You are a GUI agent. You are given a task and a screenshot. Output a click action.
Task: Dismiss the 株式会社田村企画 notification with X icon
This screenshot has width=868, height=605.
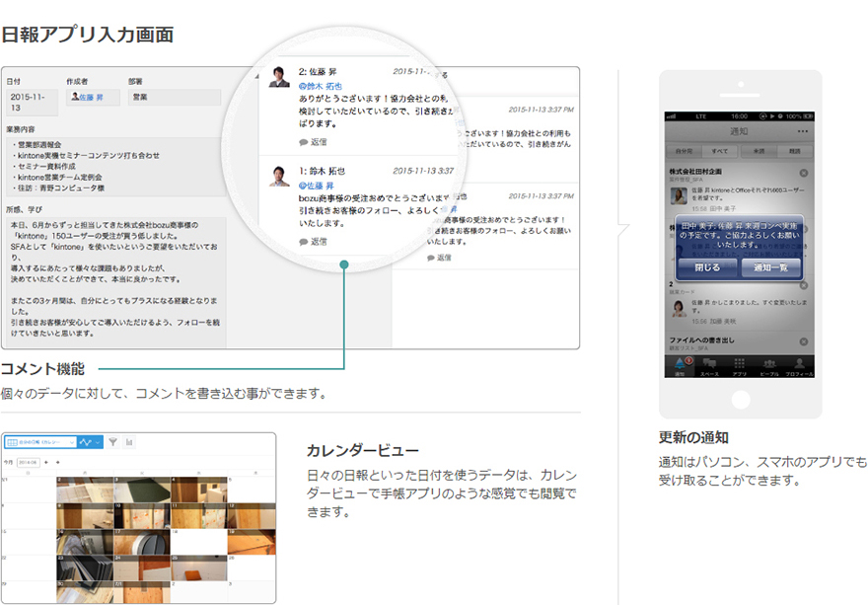click(x=804, y=175)
